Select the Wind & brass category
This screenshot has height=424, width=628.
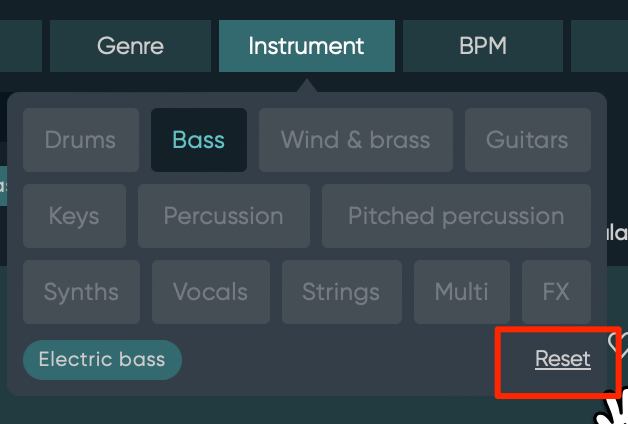coord(356,140)
